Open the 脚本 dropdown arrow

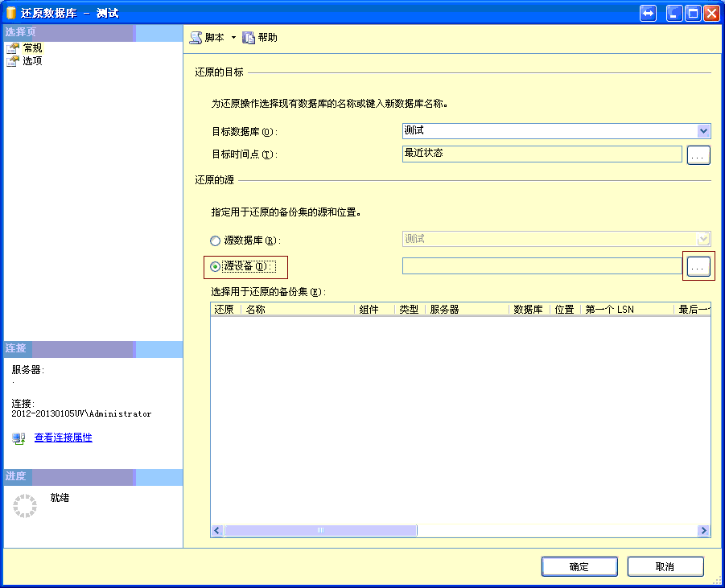(x=233, y=38)
